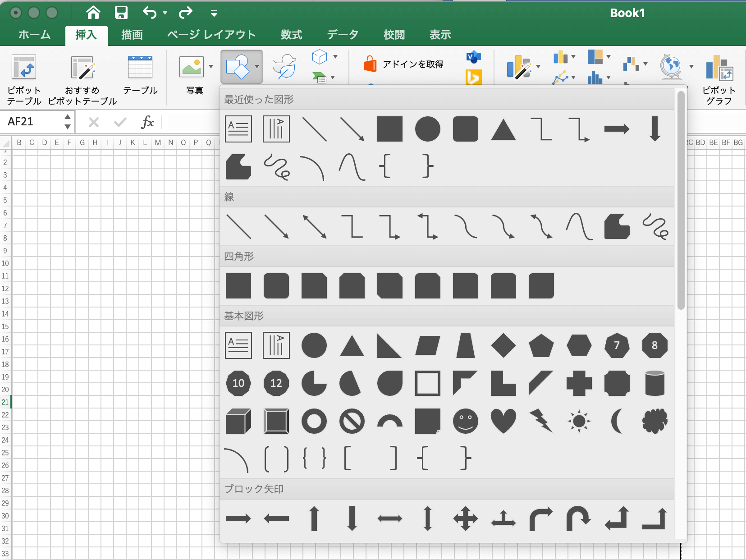Insert a テーブル
Image resolution: width=746 pixels, height=560 pixels.
click(x=140, y=75)
